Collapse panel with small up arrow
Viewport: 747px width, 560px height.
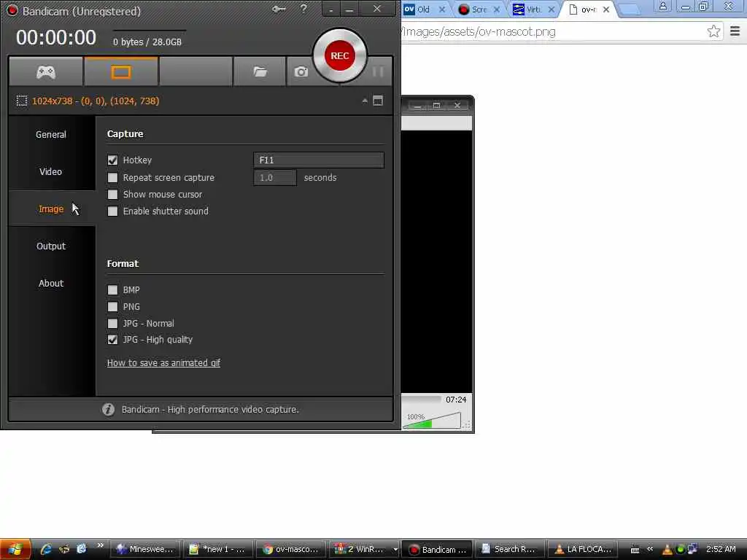365,101
